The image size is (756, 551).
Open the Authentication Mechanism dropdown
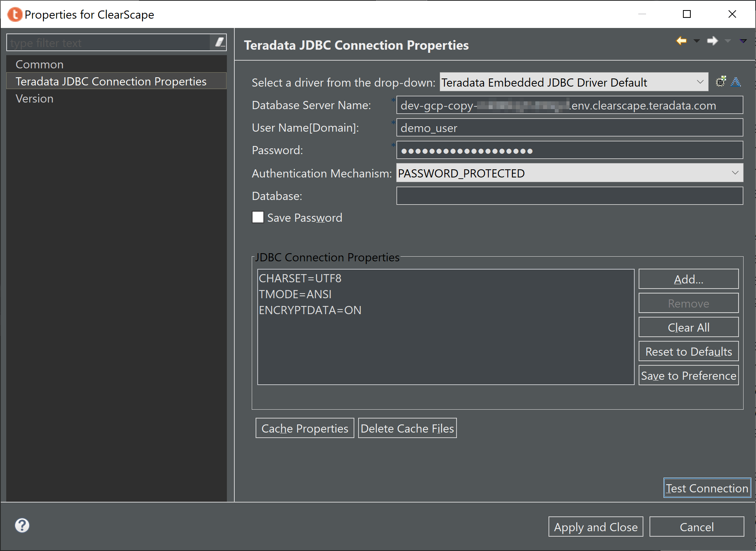coord(570,173)
